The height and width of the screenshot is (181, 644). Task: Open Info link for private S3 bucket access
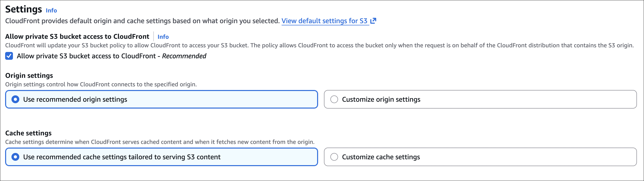coord(163,37)
